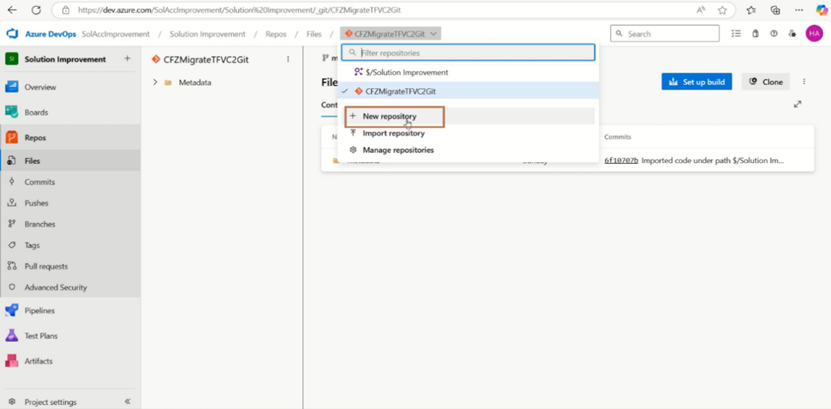The image size is (831, 409).
Task: Open the HA user avatar
Action: point(814,33)
